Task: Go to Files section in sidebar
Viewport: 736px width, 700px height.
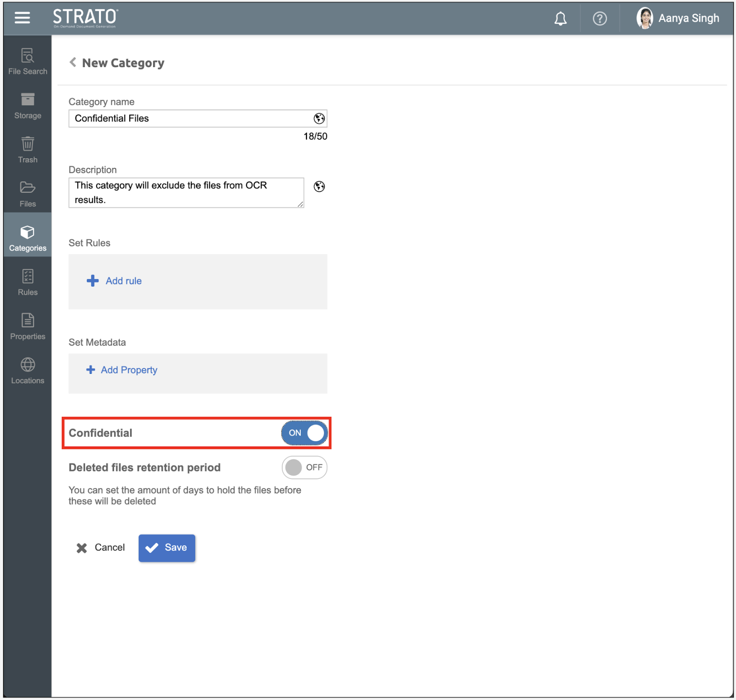Action: coord(28,194)
